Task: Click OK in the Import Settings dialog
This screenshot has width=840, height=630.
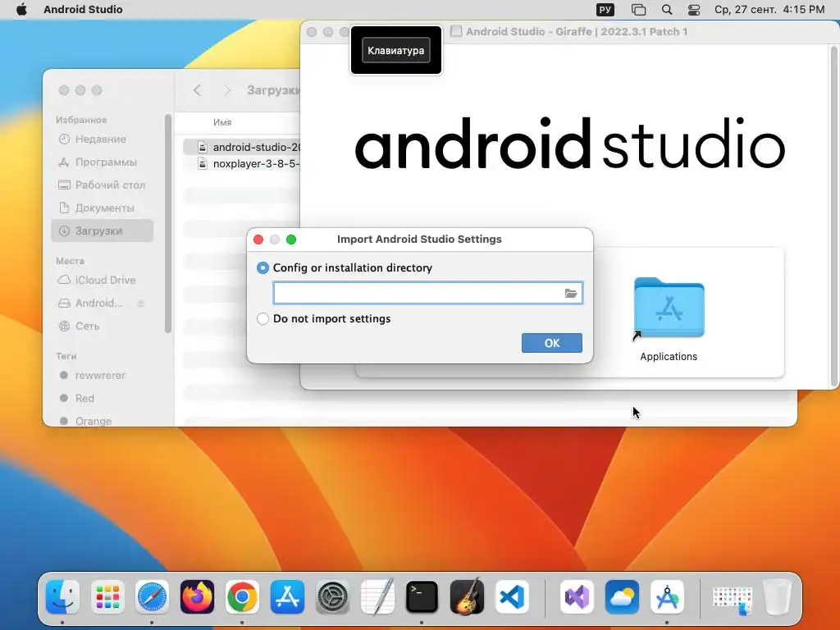Action: (x=552, y=343)
